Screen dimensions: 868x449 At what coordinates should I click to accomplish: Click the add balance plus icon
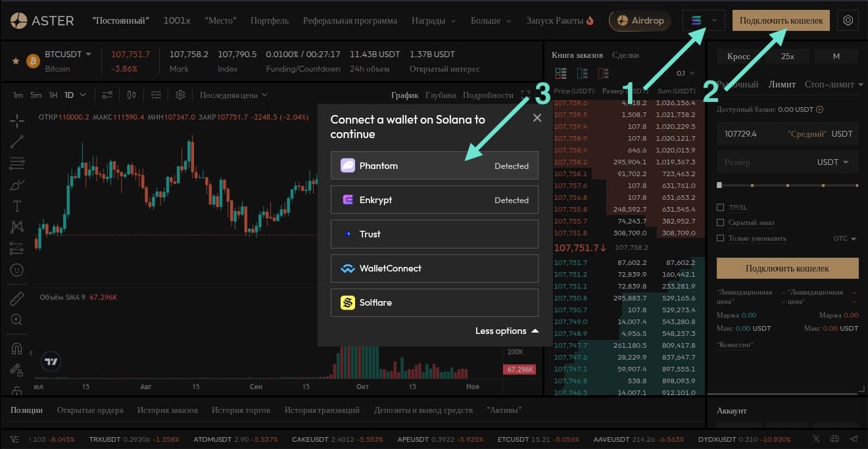tap(819, 110)
